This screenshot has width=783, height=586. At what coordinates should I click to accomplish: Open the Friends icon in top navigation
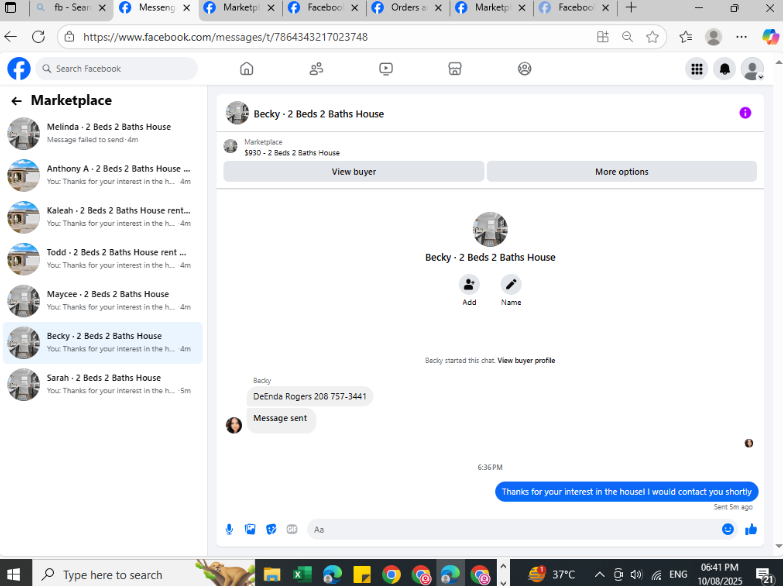pyautogui.click(x=316, y=68)
